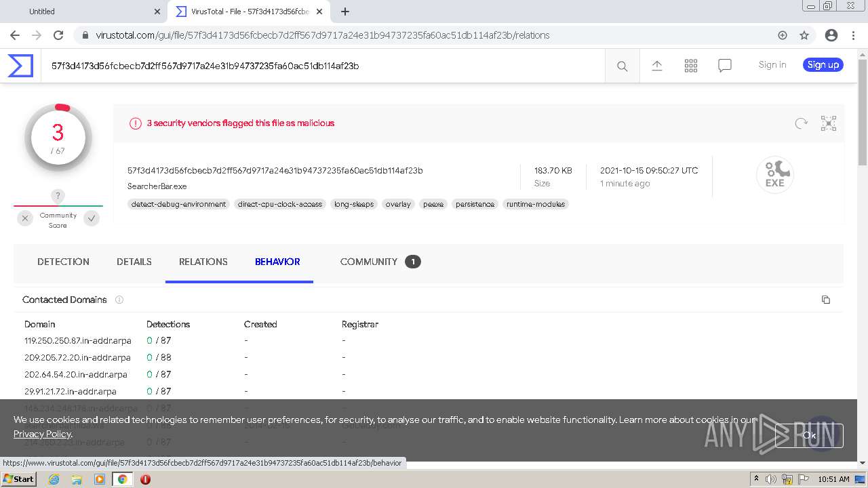868x488 pixels.
Task: Bookmark this page with star icon
Action: [804, 35]
